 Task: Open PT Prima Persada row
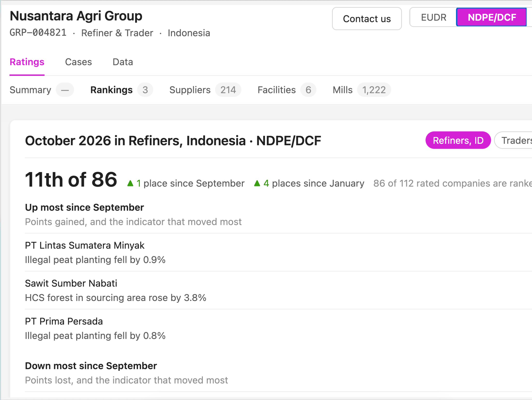coord(278,328)
